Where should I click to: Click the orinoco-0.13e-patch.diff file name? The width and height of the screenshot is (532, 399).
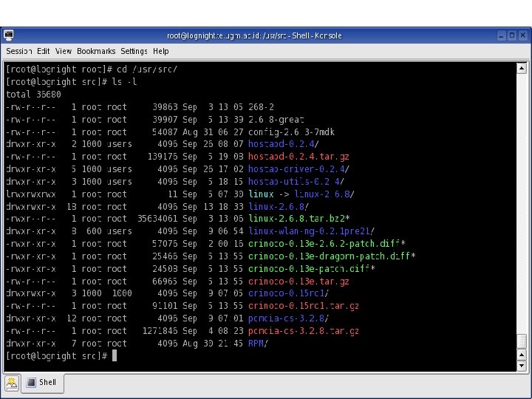tap(312, 269)
